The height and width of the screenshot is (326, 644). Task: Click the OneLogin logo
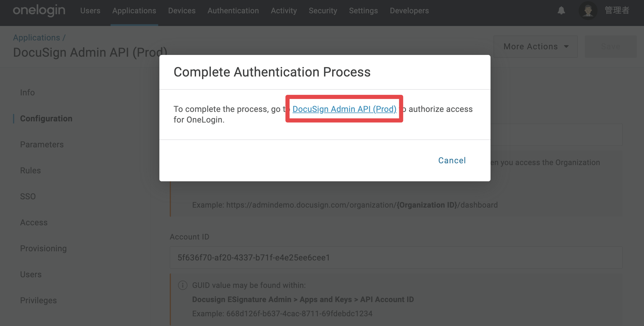39,11
